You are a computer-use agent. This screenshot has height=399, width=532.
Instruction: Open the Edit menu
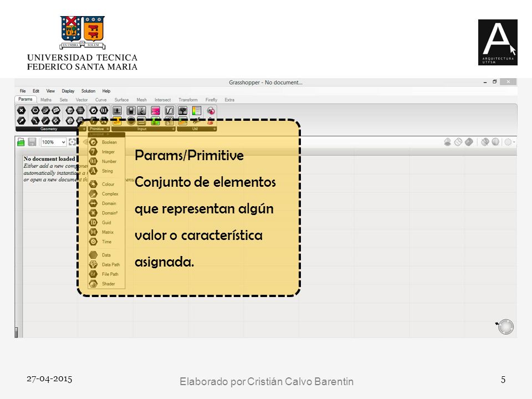click(x=36, y=91)
